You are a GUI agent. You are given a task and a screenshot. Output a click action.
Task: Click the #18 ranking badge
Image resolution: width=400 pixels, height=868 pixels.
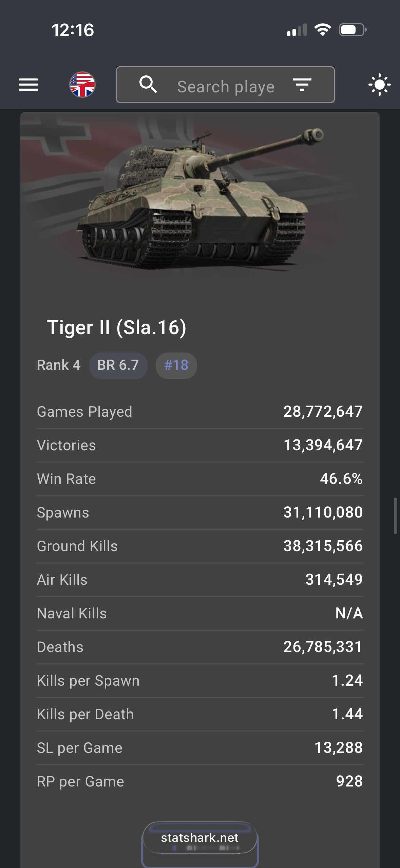[x=176, y=365]
